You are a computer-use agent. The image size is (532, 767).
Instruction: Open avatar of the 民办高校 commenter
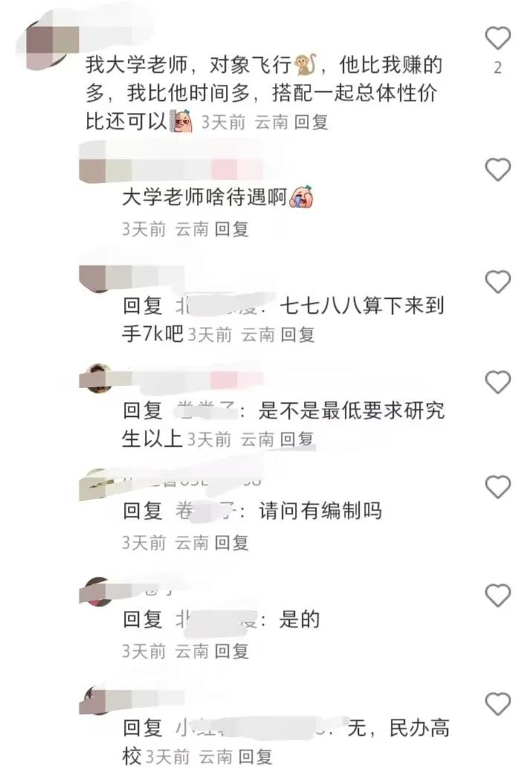[99, 700]
